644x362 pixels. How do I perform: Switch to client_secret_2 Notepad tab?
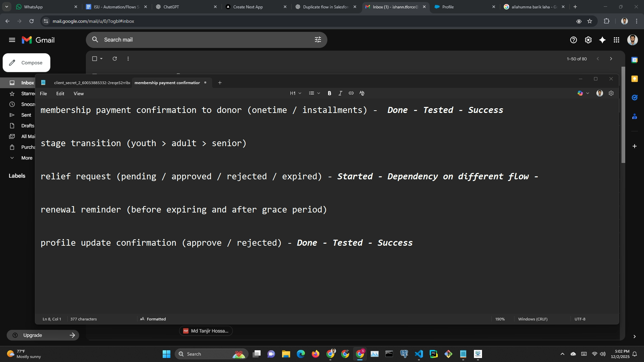(x=92, y=83)
